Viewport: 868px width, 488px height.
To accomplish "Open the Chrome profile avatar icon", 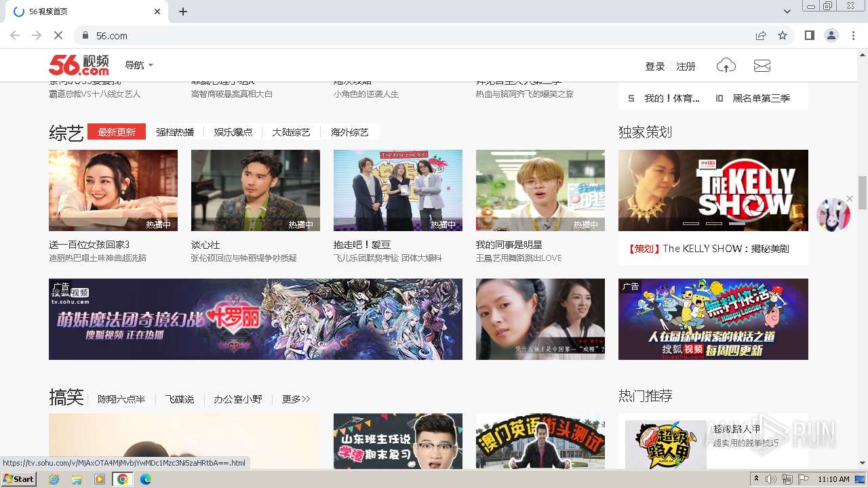I will click(831, 35).
